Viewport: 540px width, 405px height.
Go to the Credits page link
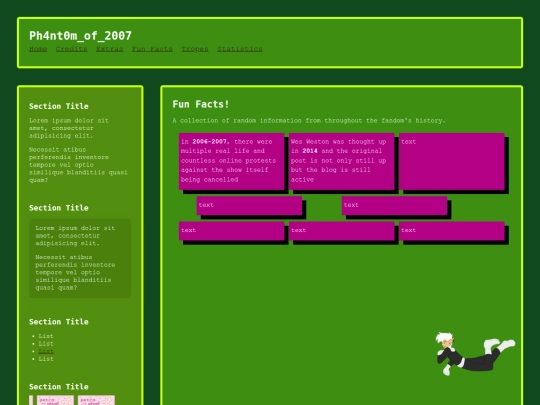72,49
